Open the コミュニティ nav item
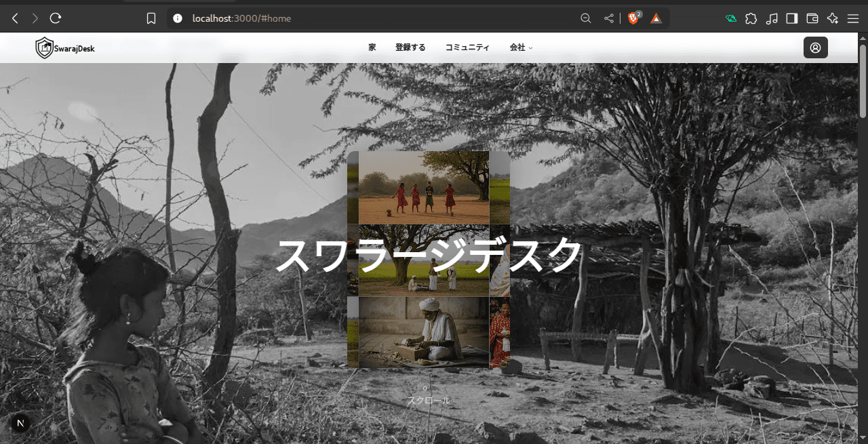 tap(467, 47)
